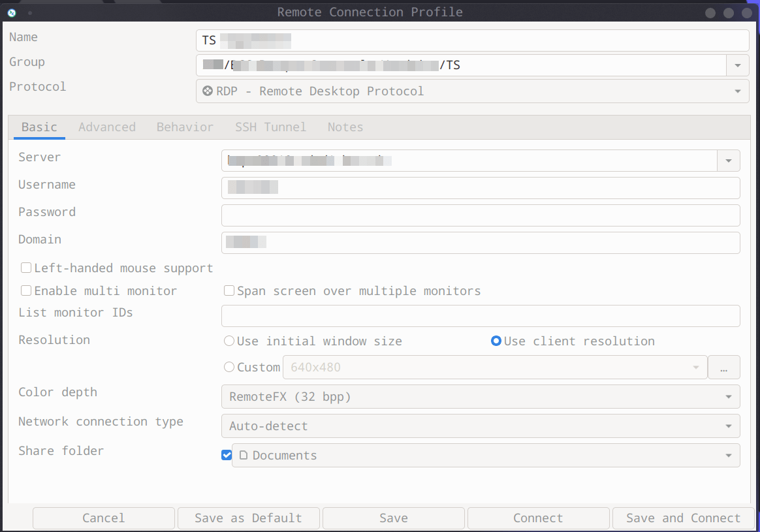Click the Password input field

point(480,215)
